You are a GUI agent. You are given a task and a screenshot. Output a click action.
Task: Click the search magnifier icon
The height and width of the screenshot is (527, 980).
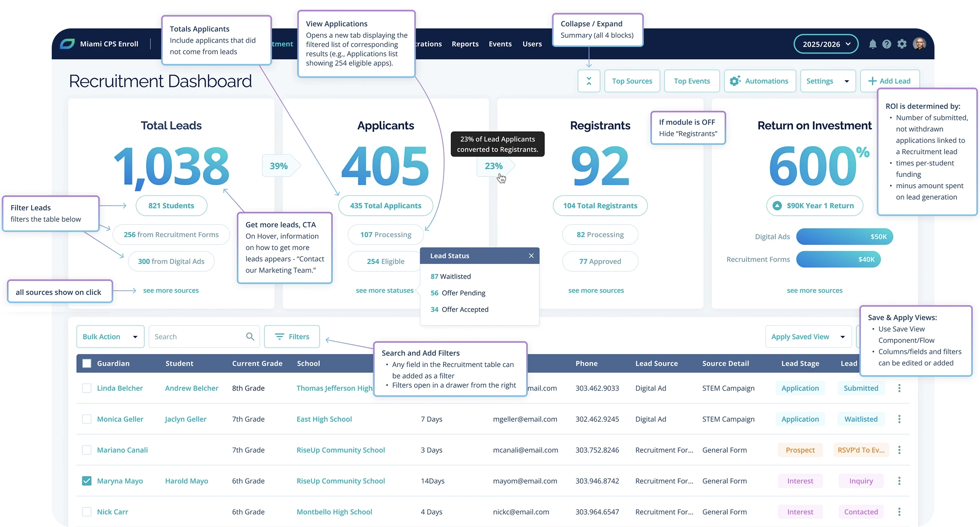click(x=250, y=337)
